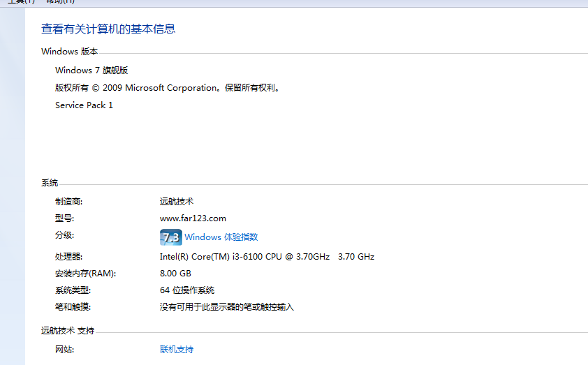Open the 联机支持 website link

point(177,349)
